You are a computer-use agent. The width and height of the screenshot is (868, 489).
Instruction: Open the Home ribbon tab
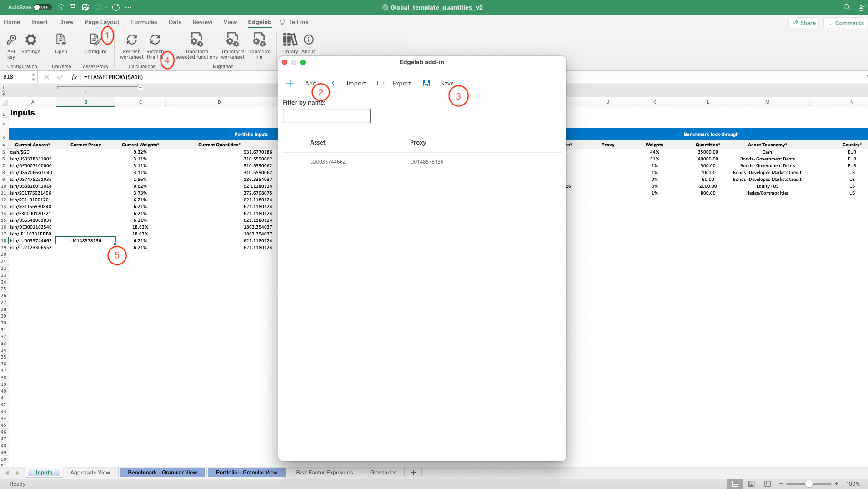(x=12, y=22)
